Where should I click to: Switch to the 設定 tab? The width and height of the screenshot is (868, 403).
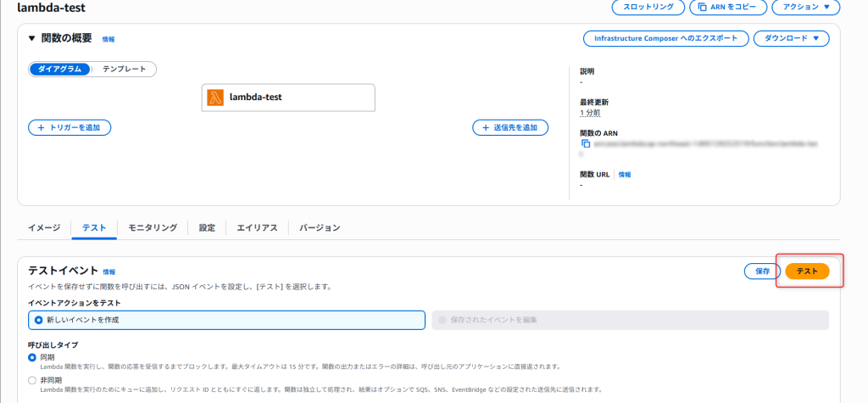(x=207, y=228)
